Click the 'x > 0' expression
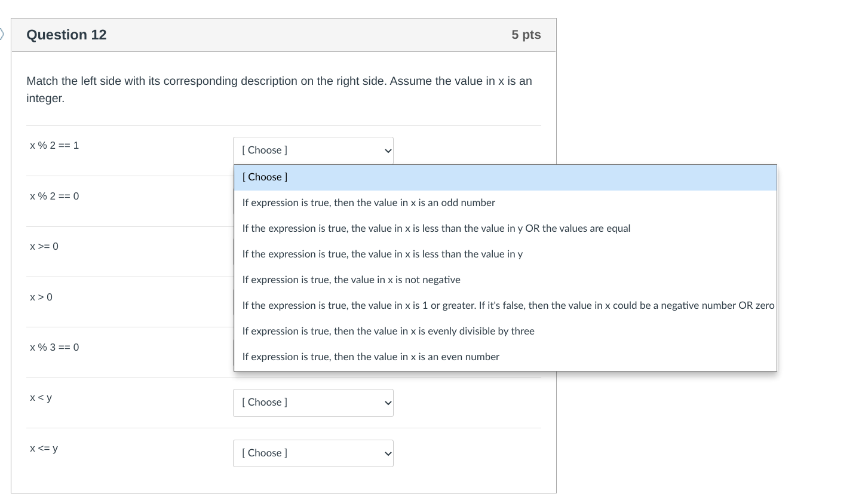Viewport: 868px width, 497px height. pos(41,297)
